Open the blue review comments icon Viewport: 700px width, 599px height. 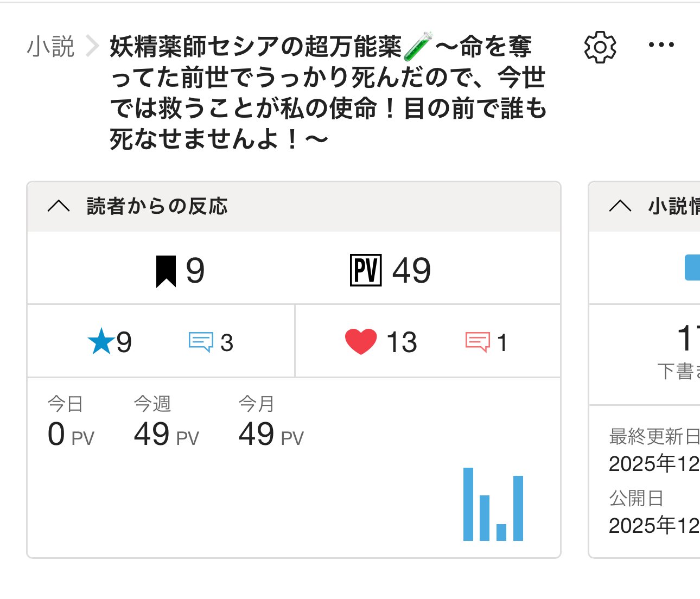(x=201, y=342)
